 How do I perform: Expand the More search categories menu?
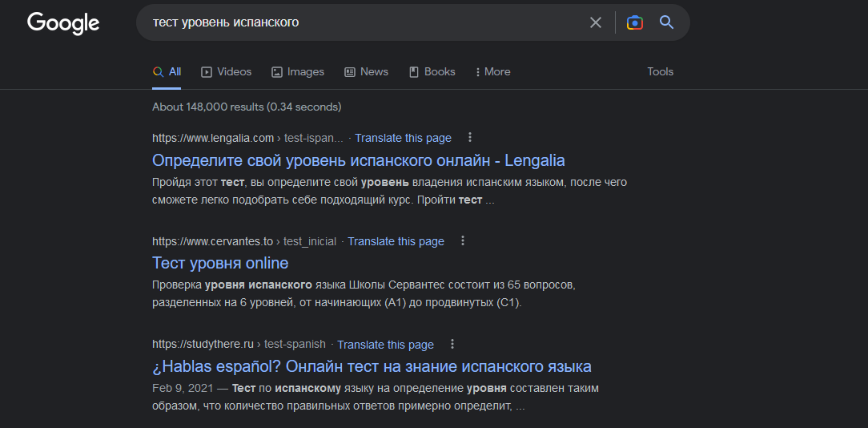(x=492, y=72)
